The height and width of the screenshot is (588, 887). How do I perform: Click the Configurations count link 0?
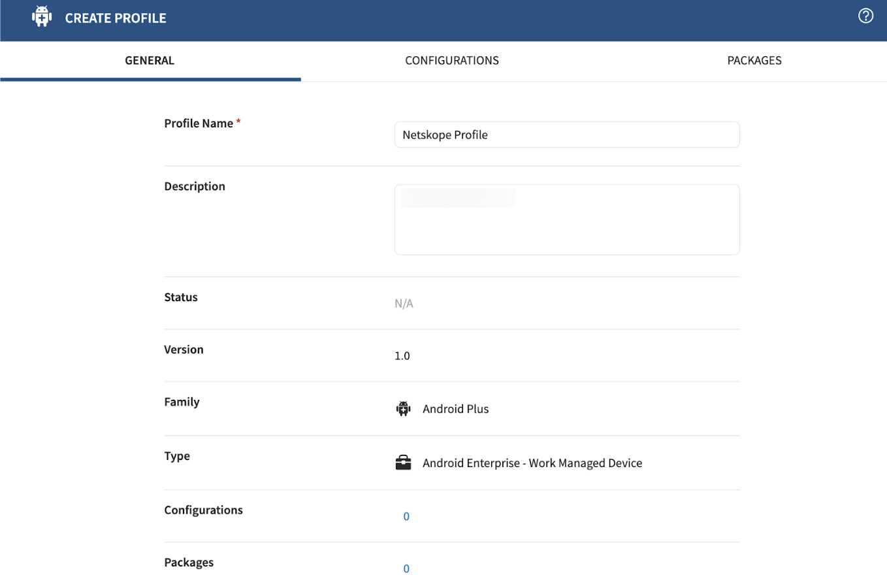(406, 517)
